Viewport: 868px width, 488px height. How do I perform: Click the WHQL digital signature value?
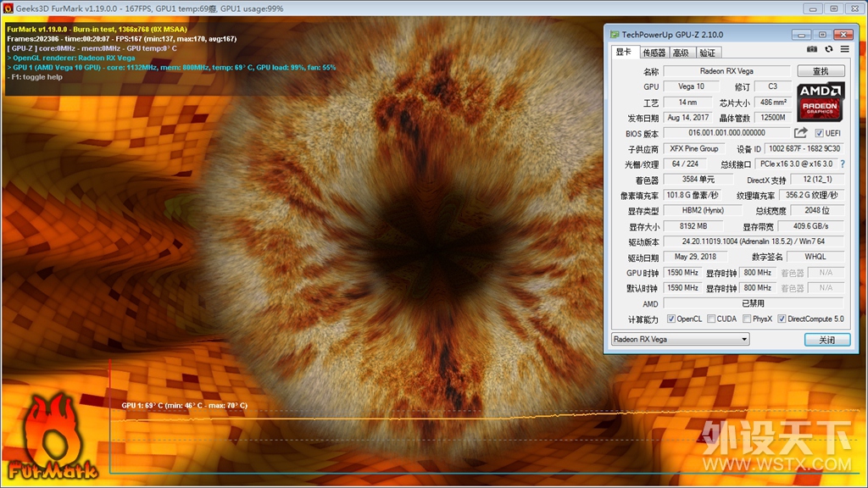click(815, 257)
